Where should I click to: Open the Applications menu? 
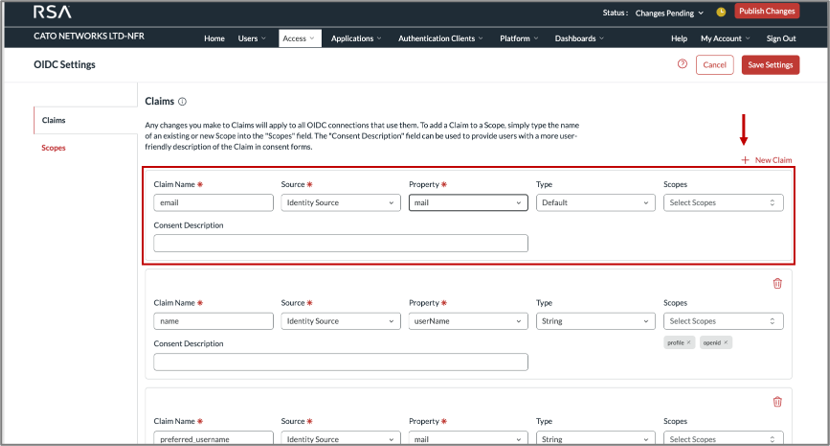[x=356, y=39]
